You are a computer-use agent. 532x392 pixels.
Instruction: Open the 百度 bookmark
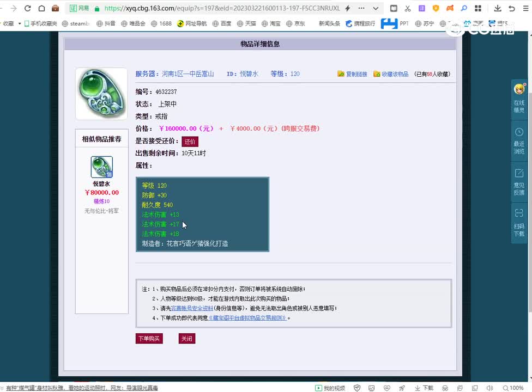(222, 23)
